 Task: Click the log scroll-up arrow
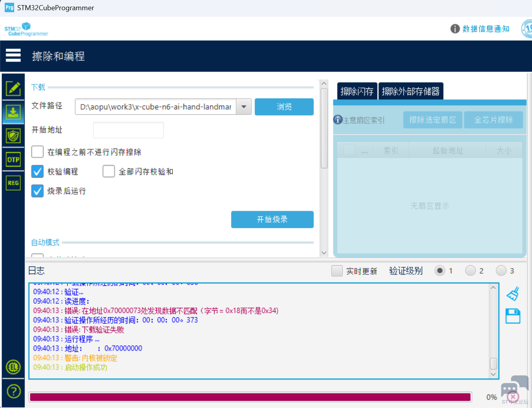point(493,288)
